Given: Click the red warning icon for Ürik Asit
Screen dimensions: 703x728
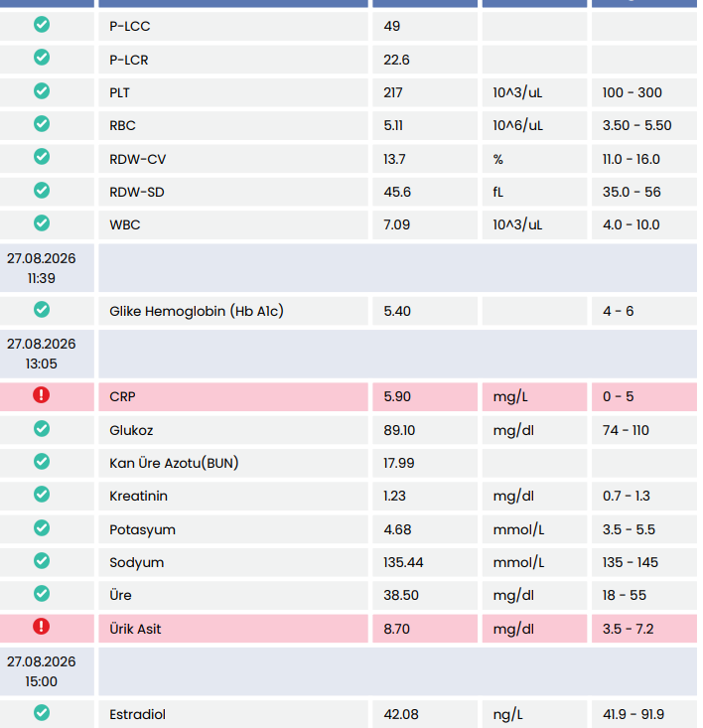Looking at the screenshot, I should (42, 627).
